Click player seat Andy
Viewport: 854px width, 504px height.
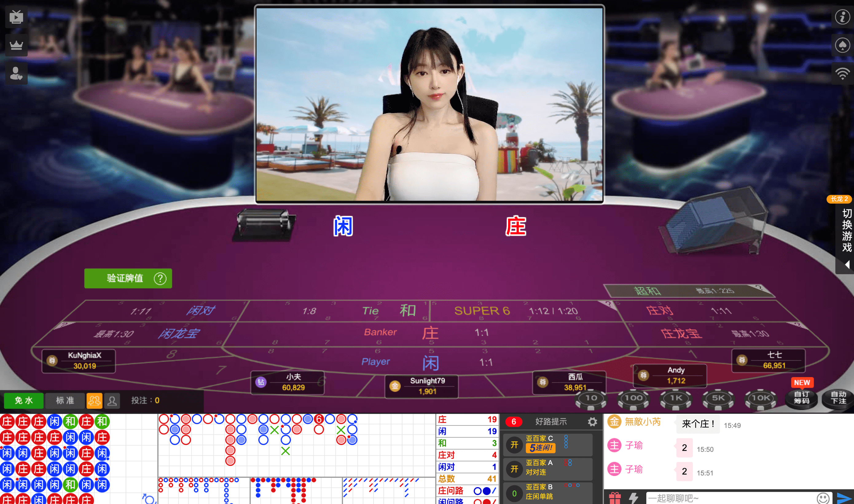click(x=670, y=376)
